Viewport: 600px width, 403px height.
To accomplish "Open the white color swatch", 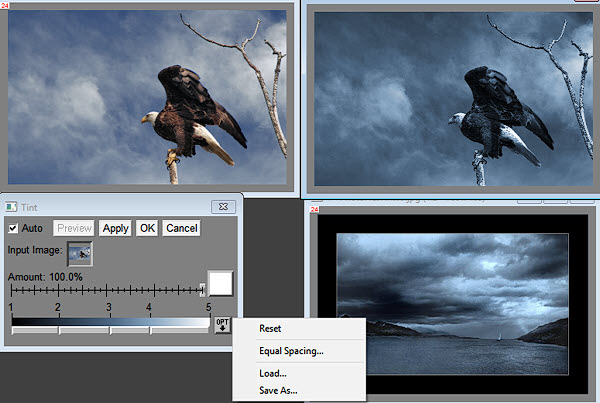I will [x=220, y=283].
